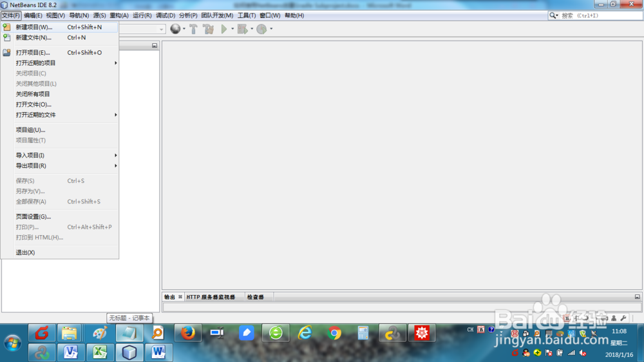Click the Build Project hammer icon
644x362 pixels.
coord(193,29)
